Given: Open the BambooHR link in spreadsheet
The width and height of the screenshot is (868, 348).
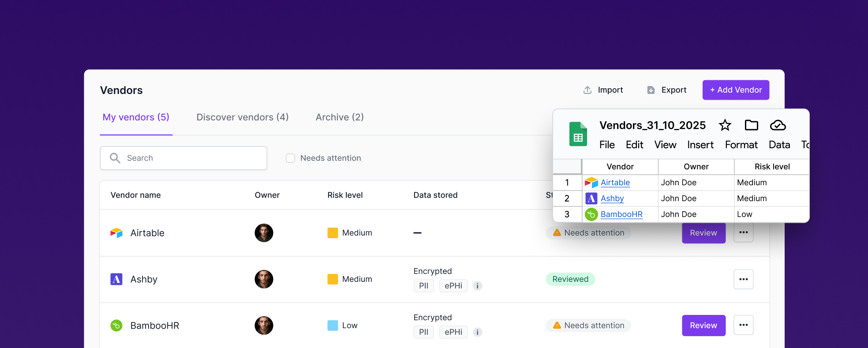Looking at the screenshot, I should tap(621, 214).
